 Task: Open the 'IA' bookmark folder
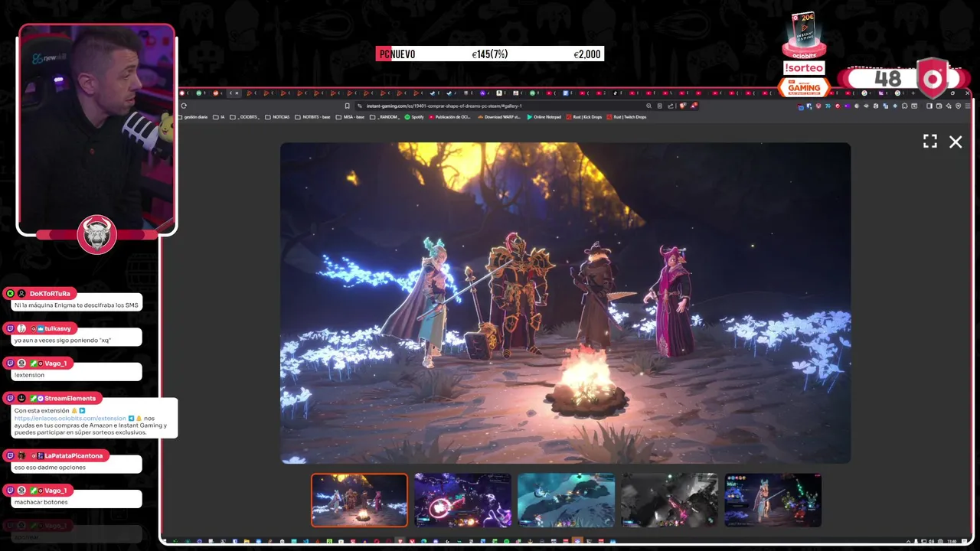click(x=219, y=117)
